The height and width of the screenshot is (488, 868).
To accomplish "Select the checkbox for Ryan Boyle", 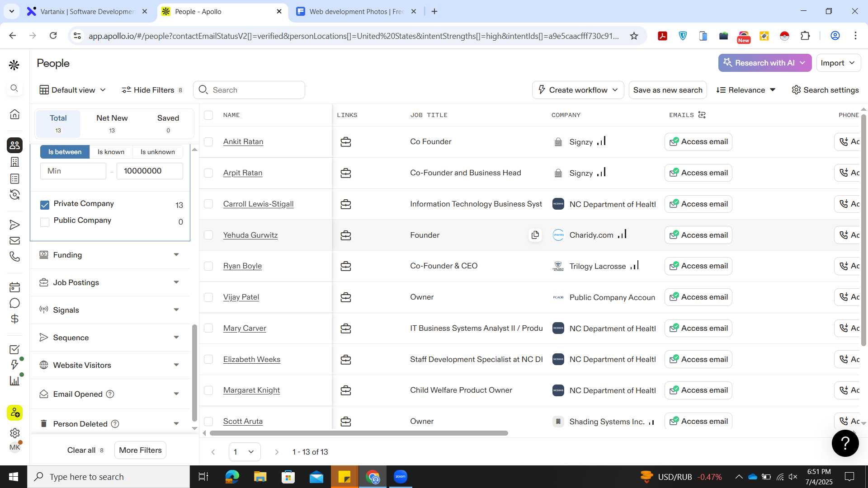I will (208, 266).
